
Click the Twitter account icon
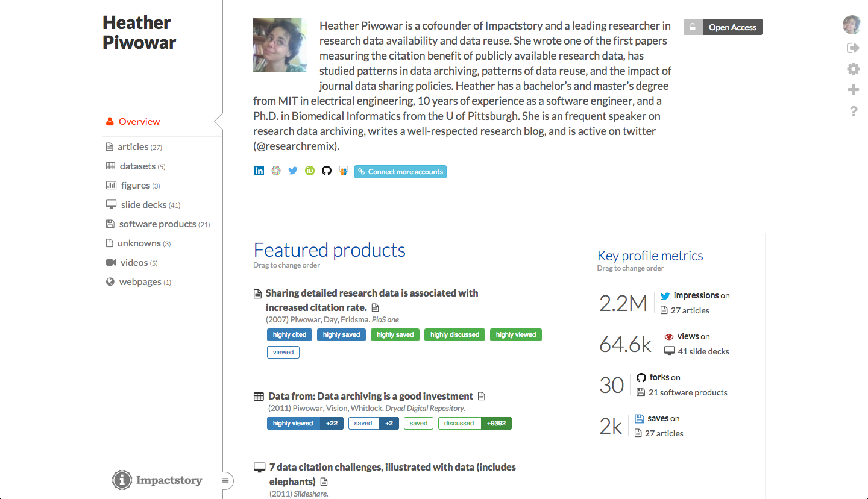point(293,171)
